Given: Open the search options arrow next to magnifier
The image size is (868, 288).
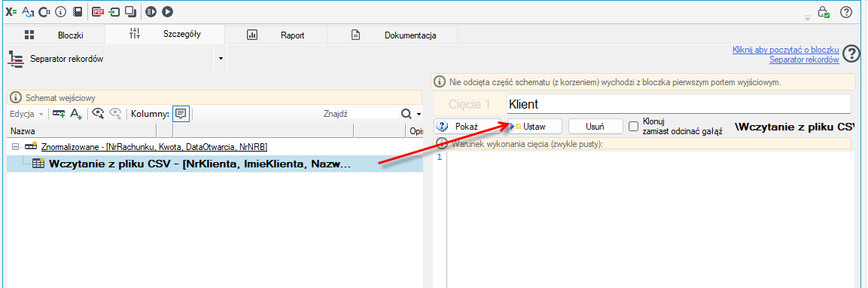Looking at the screenshot, I should pyautogui.click(x=419, y=114).
